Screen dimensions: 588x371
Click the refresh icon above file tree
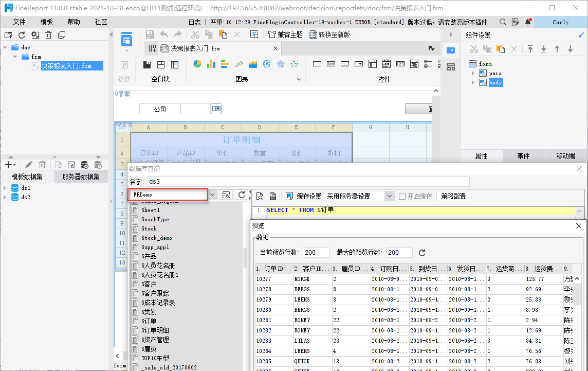click(x=22, y=35)
